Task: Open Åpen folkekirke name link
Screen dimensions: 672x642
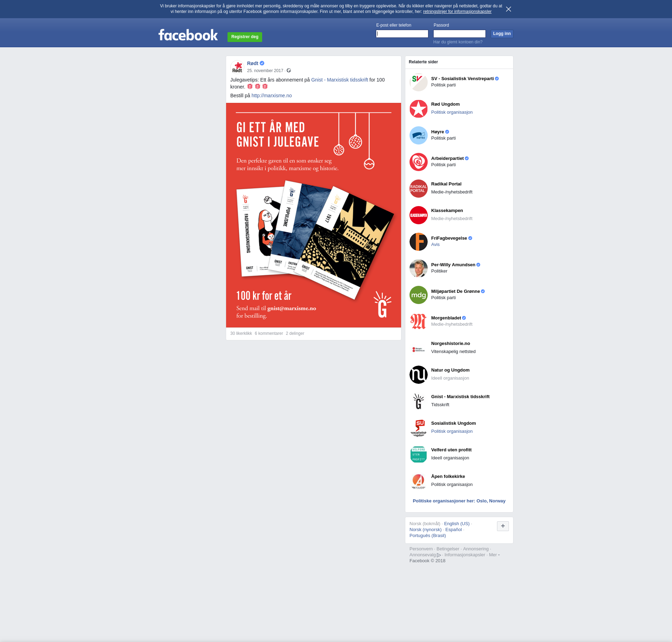Action: [x=448, y=477]
